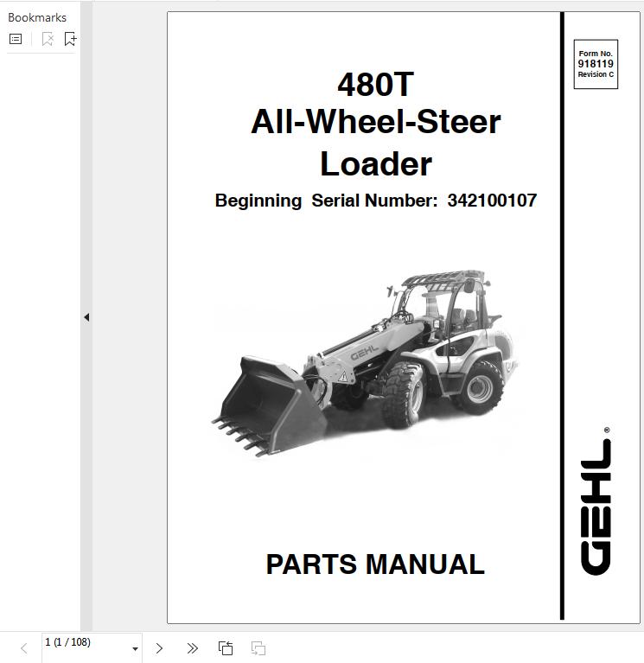Add a new bookmark with the plus icon
The width and height of the screenshot is (644, 663).
[x=70, y=39]
